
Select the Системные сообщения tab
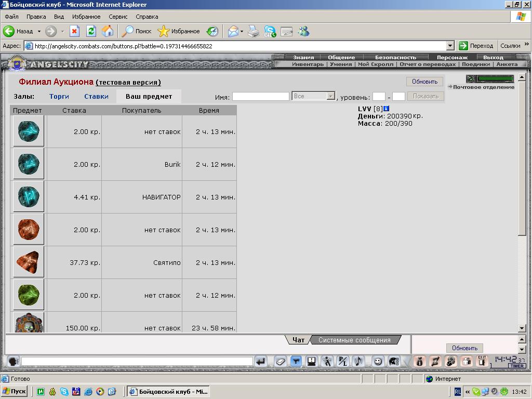(354, 340)
